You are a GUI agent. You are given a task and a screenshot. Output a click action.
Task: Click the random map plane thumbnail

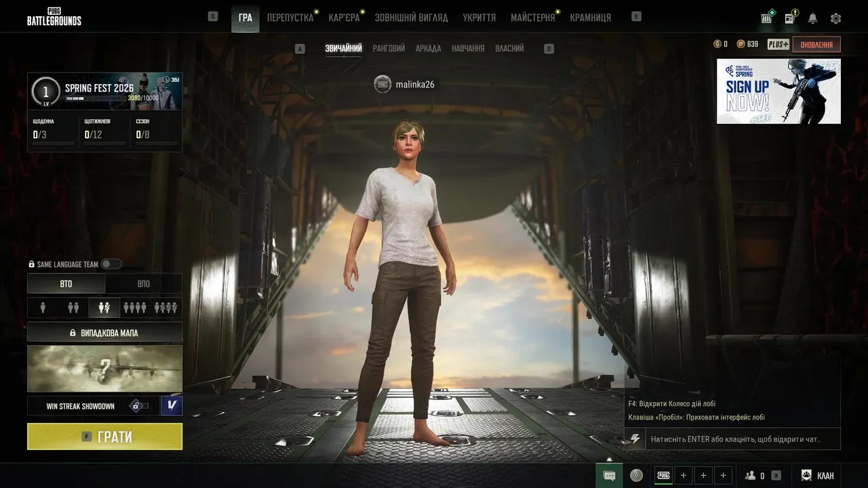coord(105,369)
